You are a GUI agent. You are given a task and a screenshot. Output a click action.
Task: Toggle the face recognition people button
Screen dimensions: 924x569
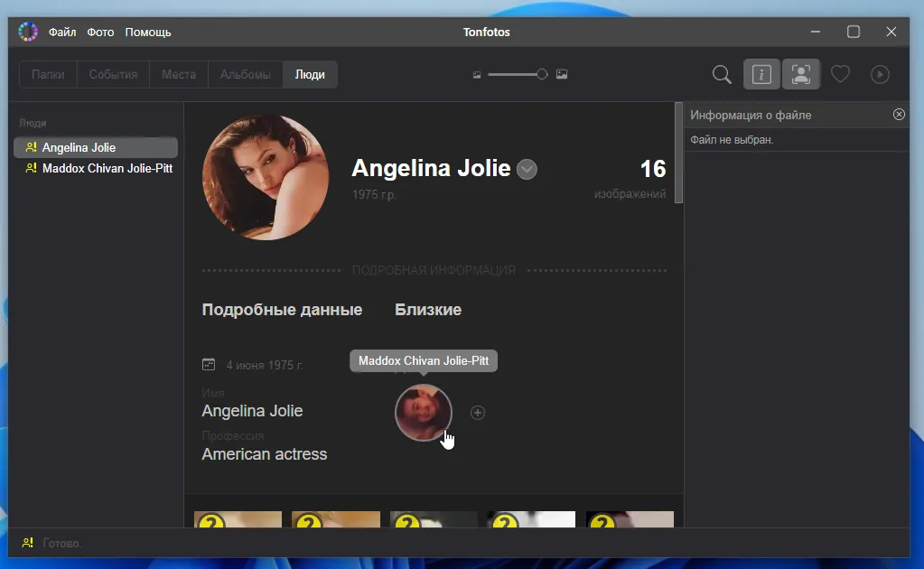tap(801, 75)
